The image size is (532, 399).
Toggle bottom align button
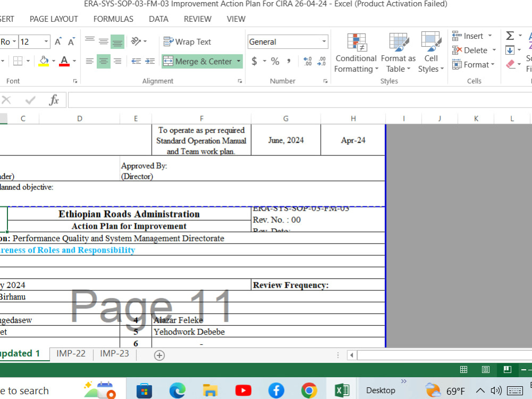[118, 41]
